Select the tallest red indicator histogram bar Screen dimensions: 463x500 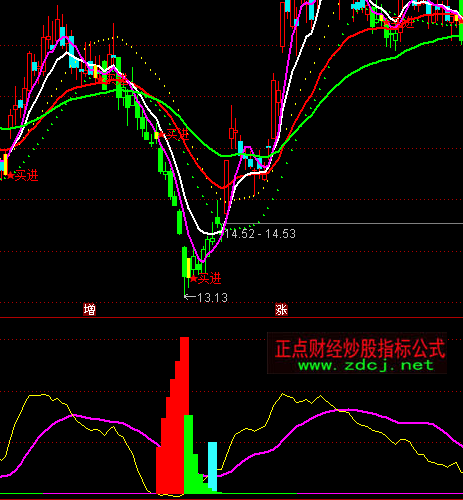(185, 415)
